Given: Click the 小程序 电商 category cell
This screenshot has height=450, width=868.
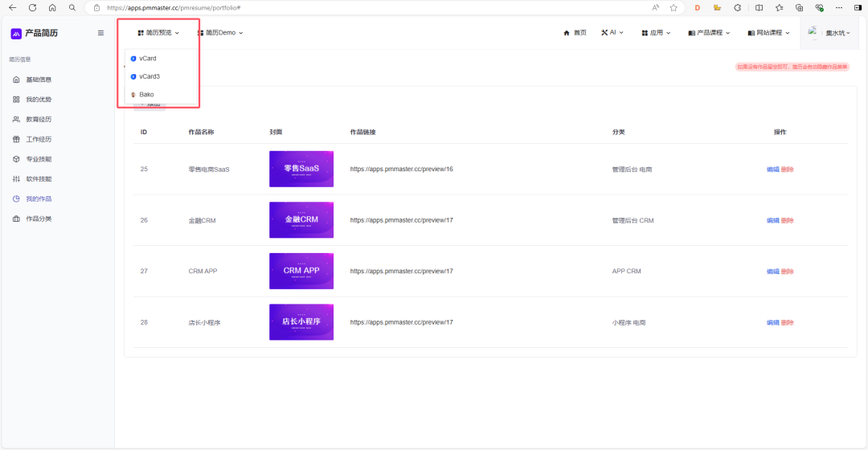Looking at the screenshot, I should [x=628, y=323].
